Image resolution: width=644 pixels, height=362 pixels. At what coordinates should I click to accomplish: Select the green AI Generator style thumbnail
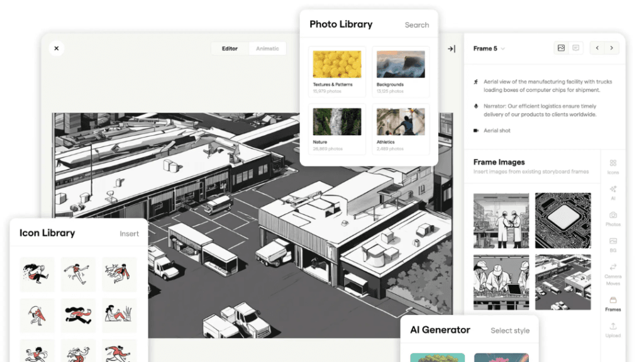[x=437, y=357]
